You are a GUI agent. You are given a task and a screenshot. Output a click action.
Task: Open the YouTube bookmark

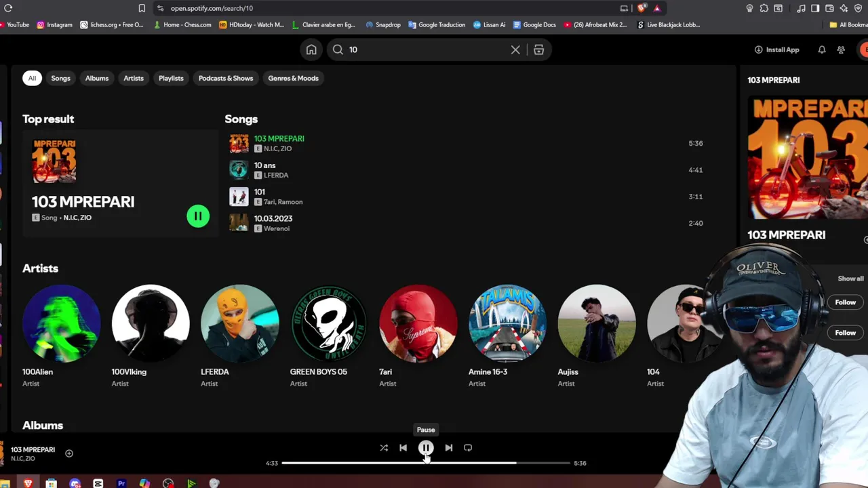click(x=15, y=24)
